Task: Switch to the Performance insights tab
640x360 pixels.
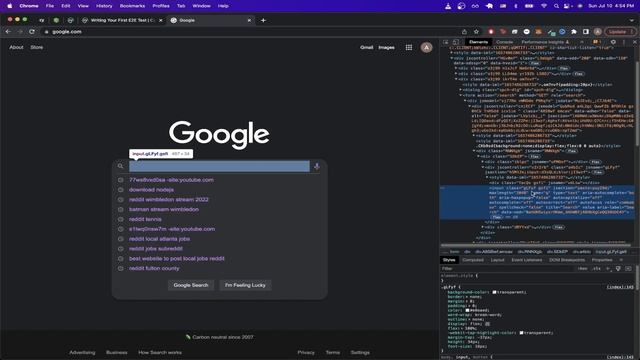Action: tap(545, 42)
